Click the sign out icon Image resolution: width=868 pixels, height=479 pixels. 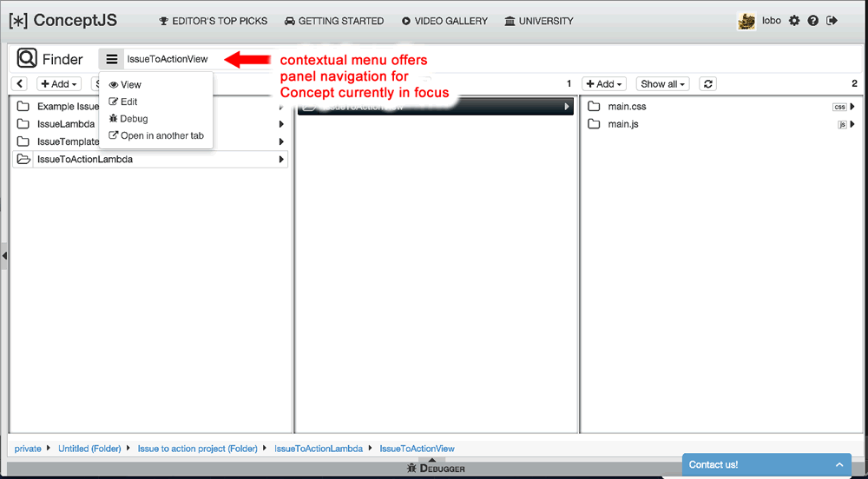(x=832, y=21)
